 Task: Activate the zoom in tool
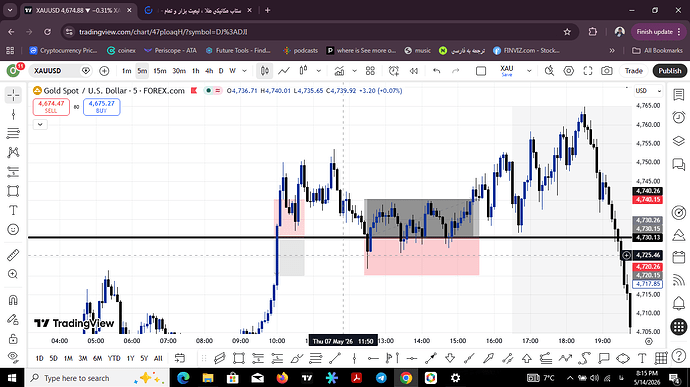click(x=13, y=274)
